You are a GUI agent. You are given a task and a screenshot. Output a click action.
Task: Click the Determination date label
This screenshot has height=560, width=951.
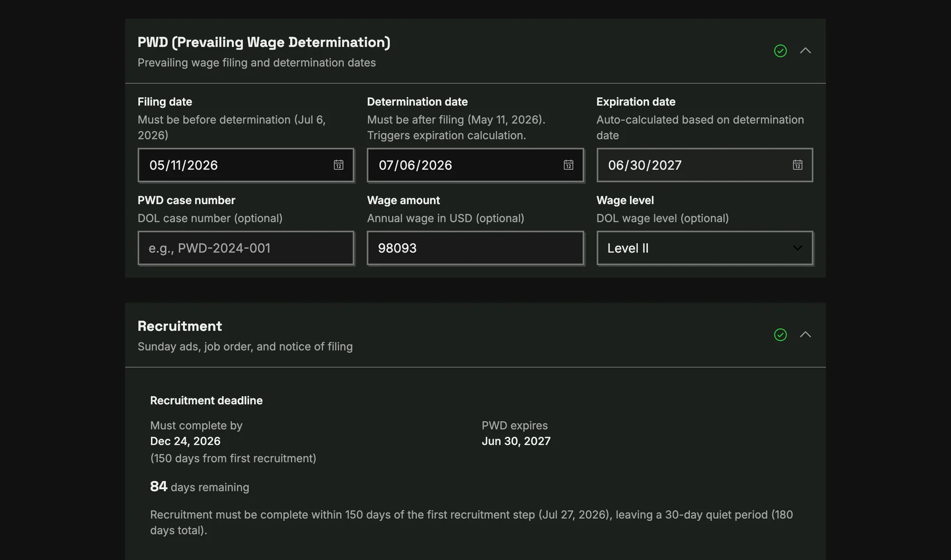417,101
